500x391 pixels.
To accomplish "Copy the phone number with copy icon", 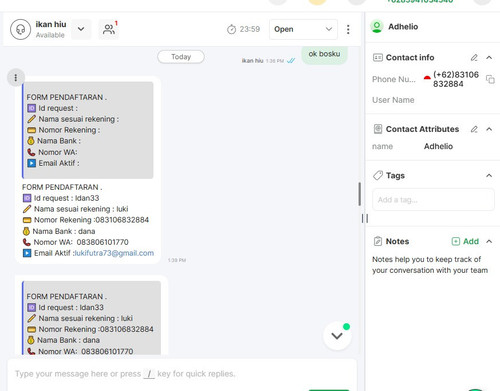I will point(490,79).
